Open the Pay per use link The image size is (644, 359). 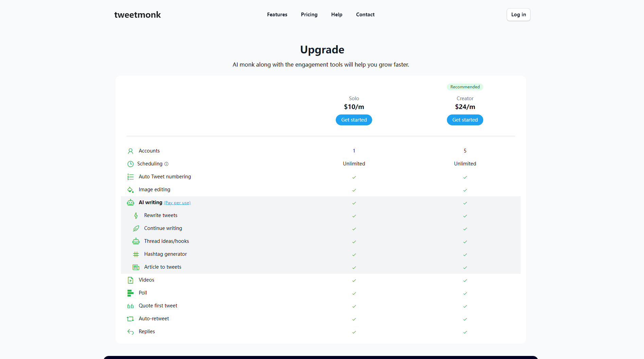[x=177, y=203]
